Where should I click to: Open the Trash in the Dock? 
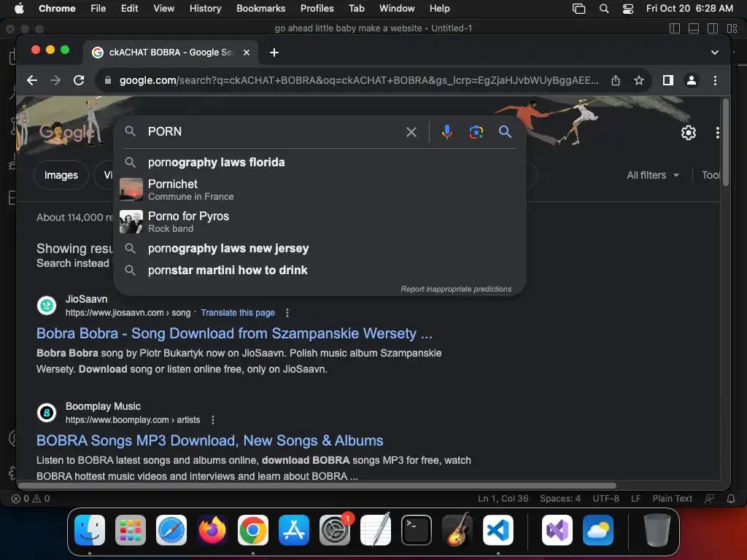point(657,530)
